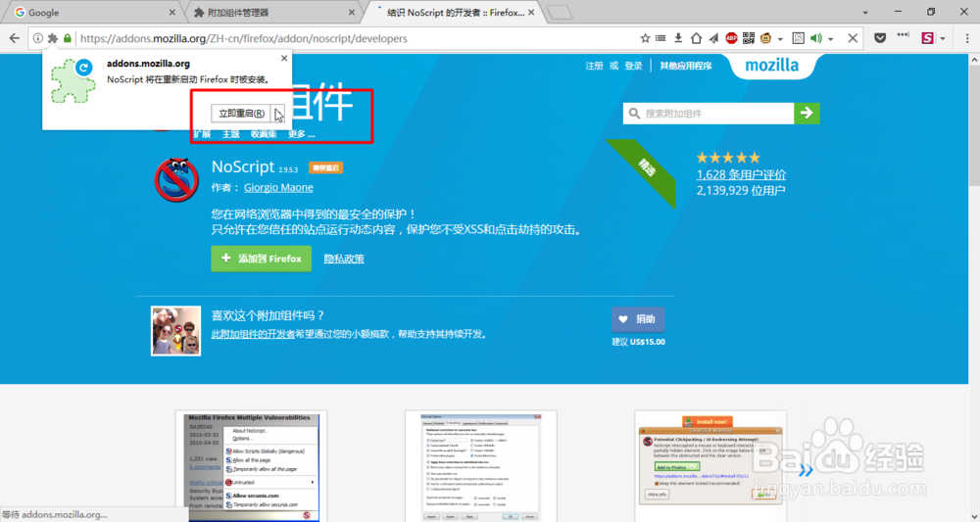Open the Greasemonkey dropdown arrow
Screen dimensions: 980x522
tap(781, 39)
